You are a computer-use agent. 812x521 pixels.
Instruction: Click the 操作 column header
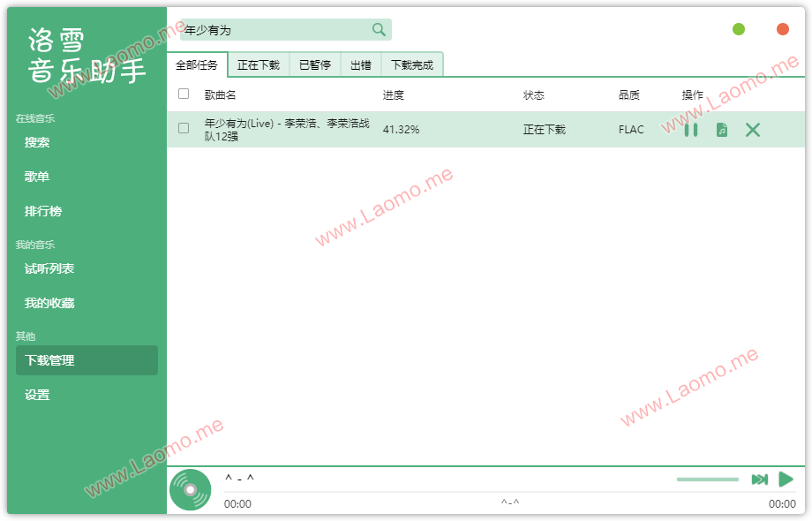pos(692,94)
